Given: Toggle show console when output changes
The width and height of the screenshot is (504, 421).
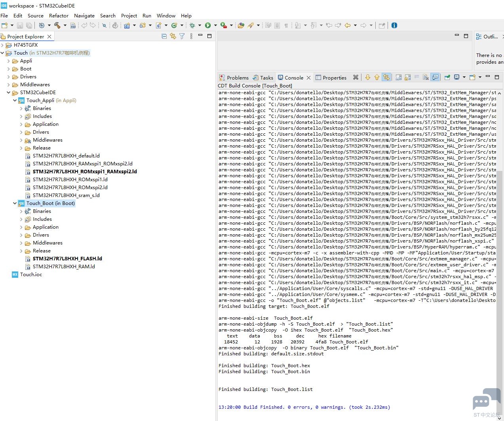Looking at the screenshot, I should point(435,77).
